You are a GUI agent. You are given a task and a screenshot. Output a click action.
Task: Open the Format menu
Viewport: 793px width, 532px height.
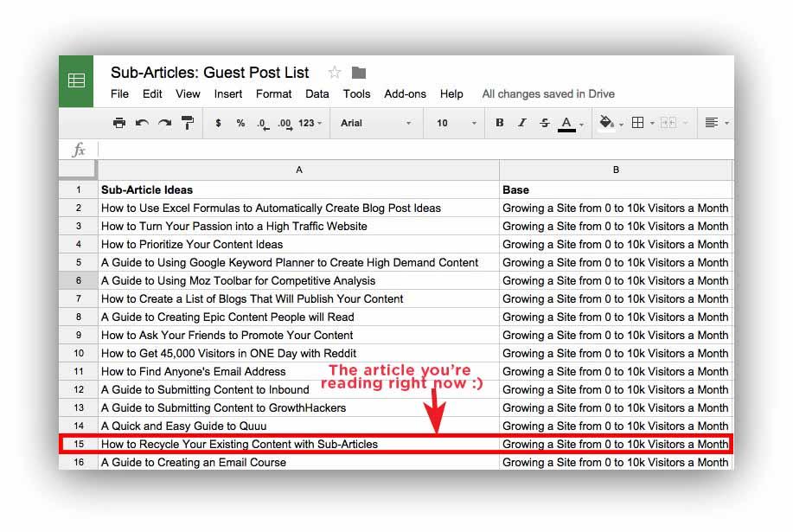273,94
